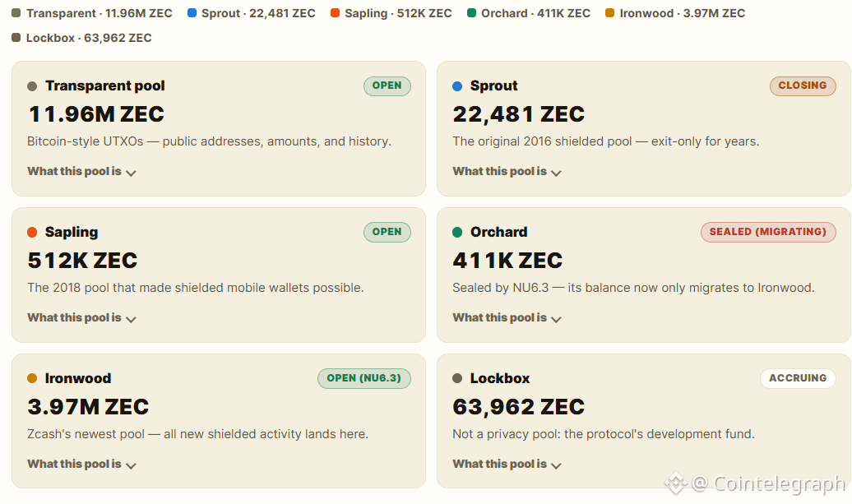Click the orange Sapling legend square

(336, 13)
